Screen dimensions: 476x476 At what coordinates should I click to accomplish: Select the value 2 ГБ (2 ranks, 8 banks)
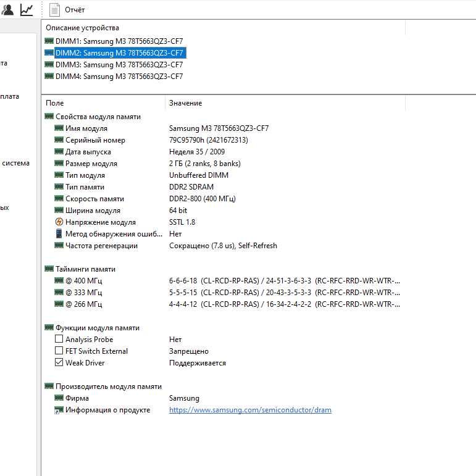coord(205,164)
